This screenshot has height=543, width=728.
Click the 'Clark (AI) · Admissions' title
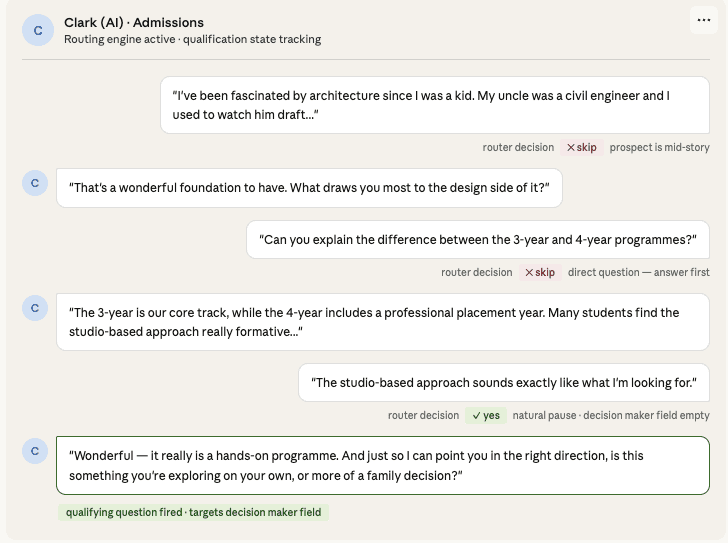pos(134,22)
